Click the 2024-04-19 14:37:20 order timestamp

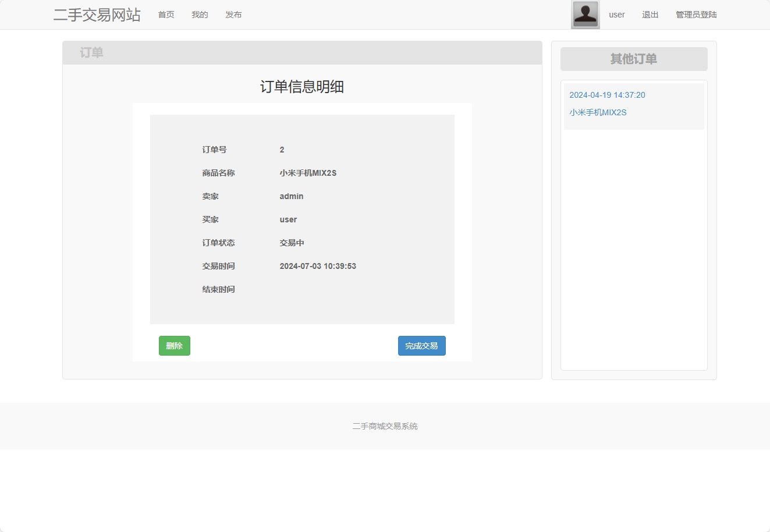[607, 95]
